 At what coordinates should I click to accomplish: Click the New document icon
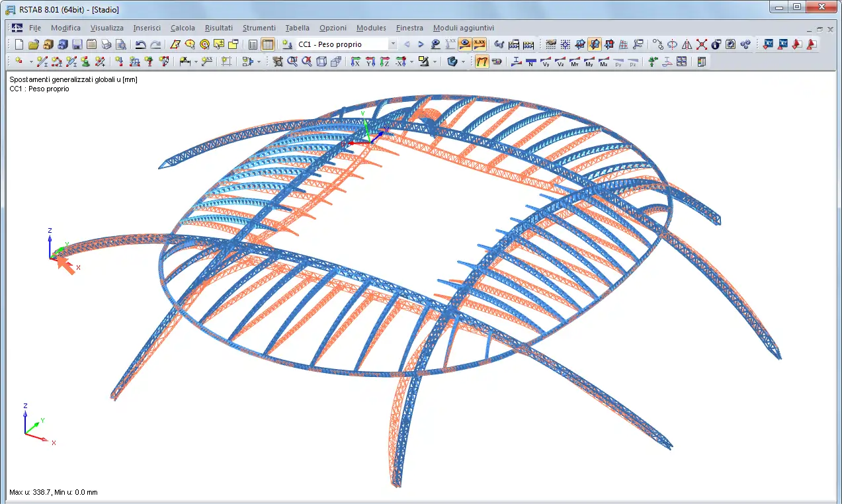[x=19, y=44]
